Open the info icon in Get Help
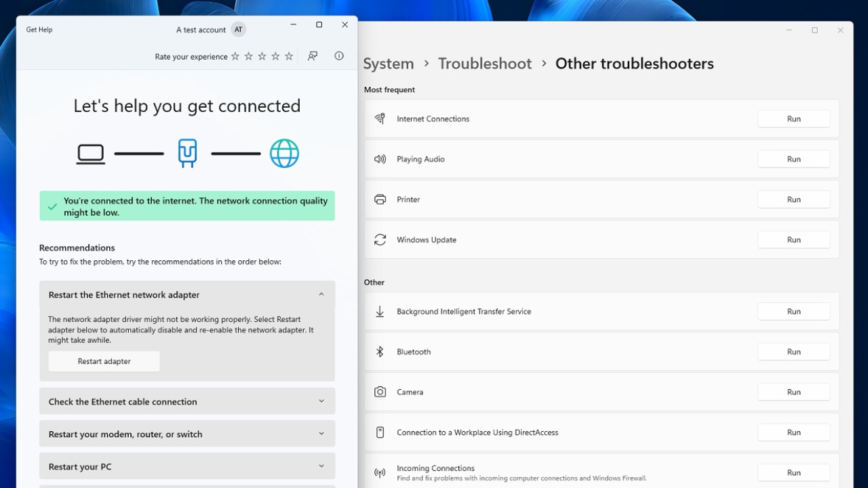Viewport: 868px width, 488px height. pos(339,56)
